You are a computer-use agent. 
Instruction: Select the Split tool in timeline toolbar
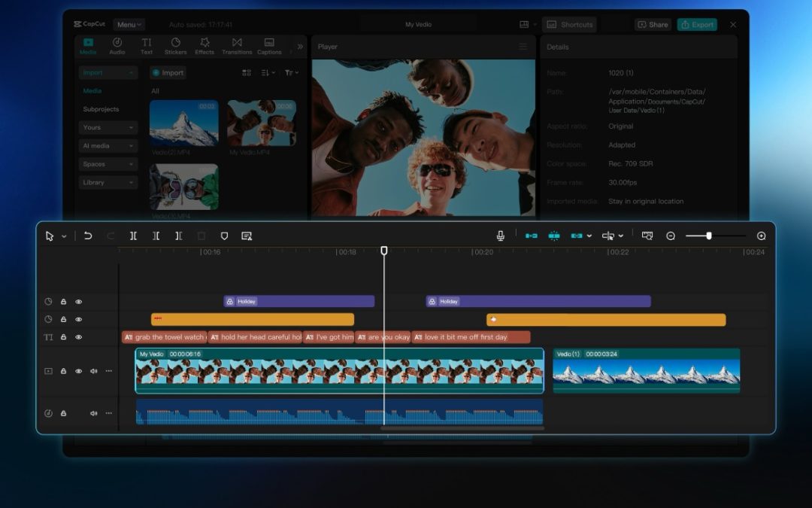[133, 236]
